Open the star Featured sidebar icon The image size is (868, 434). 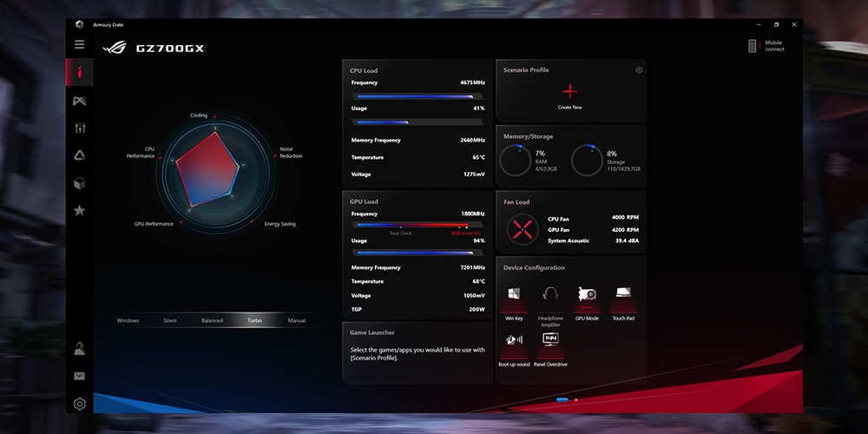click(79, 210)
